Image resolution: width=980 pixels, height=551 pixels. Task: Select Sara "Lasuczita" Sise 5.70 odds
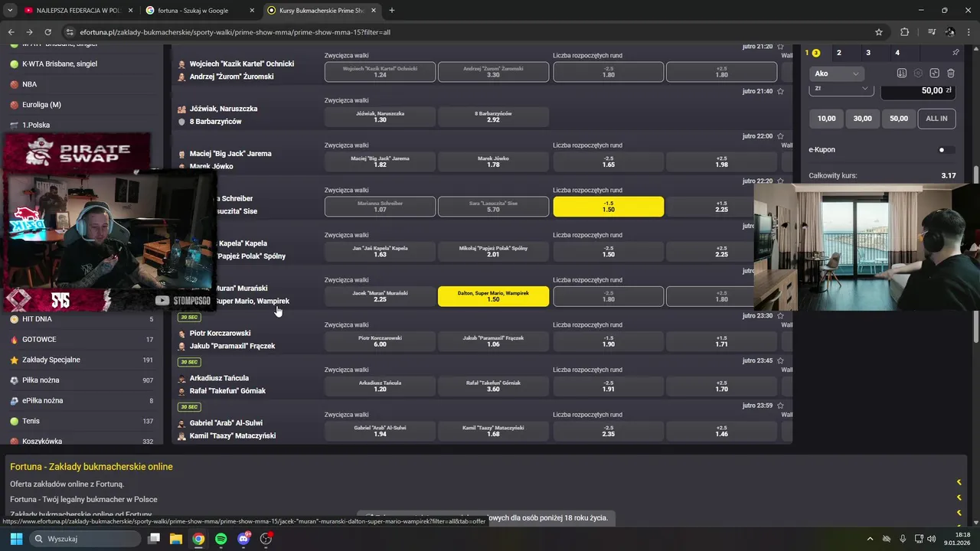493,207
